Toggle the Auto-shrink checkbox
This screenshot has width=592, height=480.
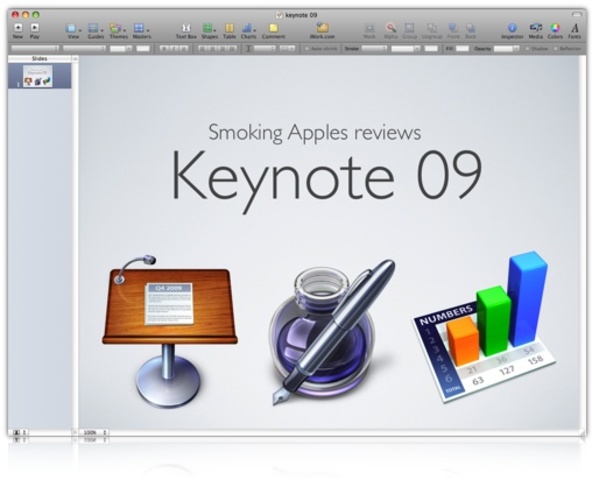(x=307, y=49)
